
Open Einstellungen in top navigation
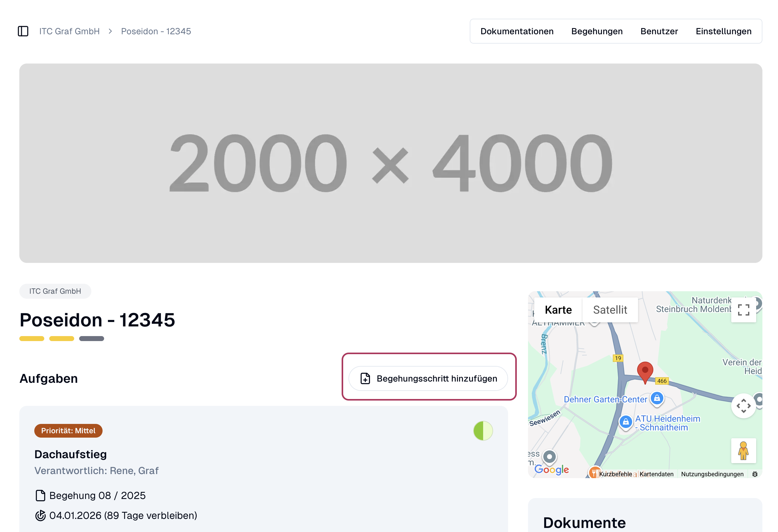click(723, 31)
